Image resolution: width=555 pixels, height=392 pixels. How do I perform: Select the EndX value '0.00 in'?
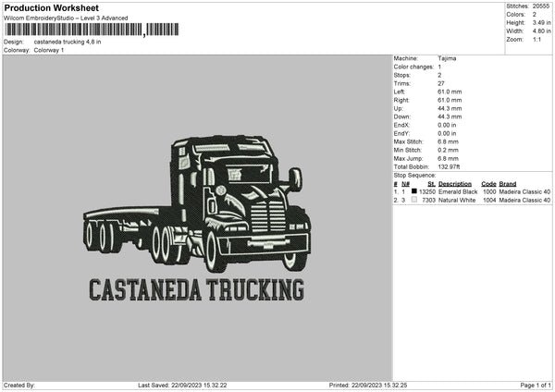(447, 125)
